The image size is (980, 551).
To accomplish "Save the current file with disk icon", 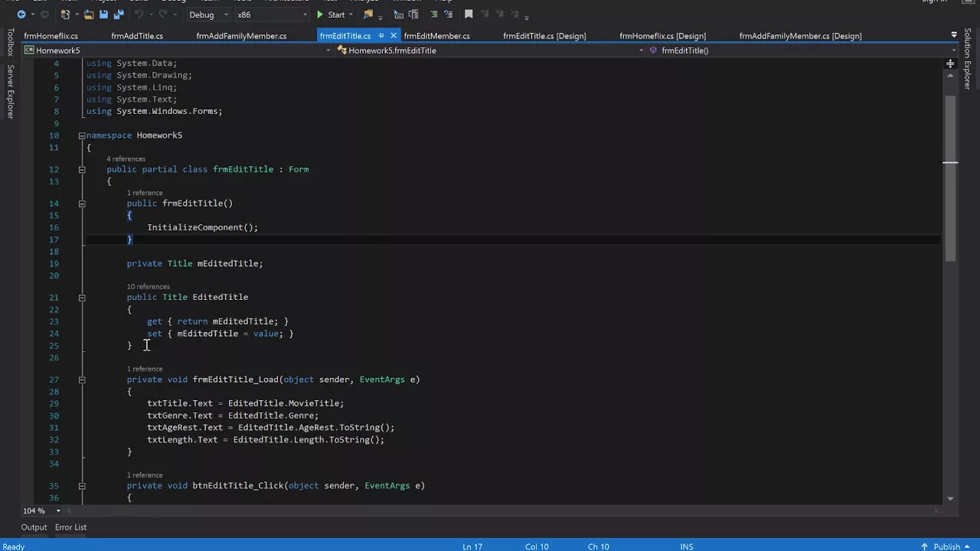I will coord(103,15).
